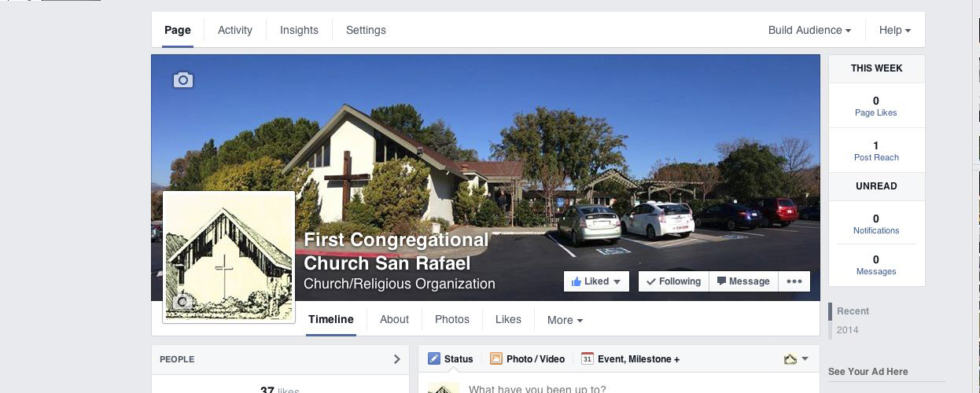
Task: Click the post attribution page icon
Action: pos(790,359)
